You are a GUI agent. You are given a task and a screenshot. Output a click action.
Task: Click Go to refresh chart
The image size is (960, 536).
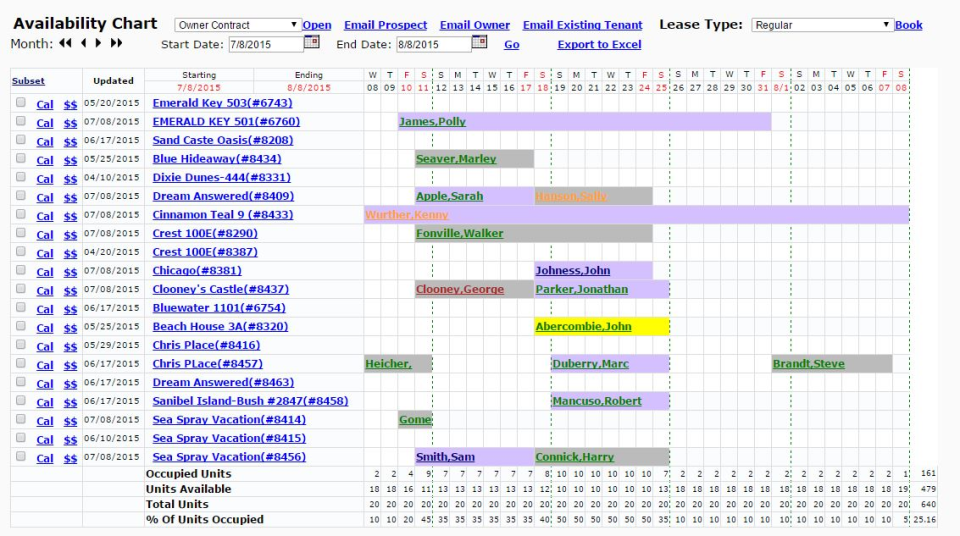[x=512, y=45]
